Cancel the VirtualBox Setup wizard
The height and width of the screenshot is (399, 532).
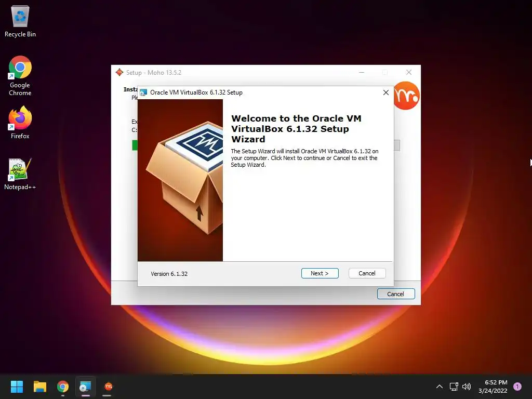(x=367, y=273)
